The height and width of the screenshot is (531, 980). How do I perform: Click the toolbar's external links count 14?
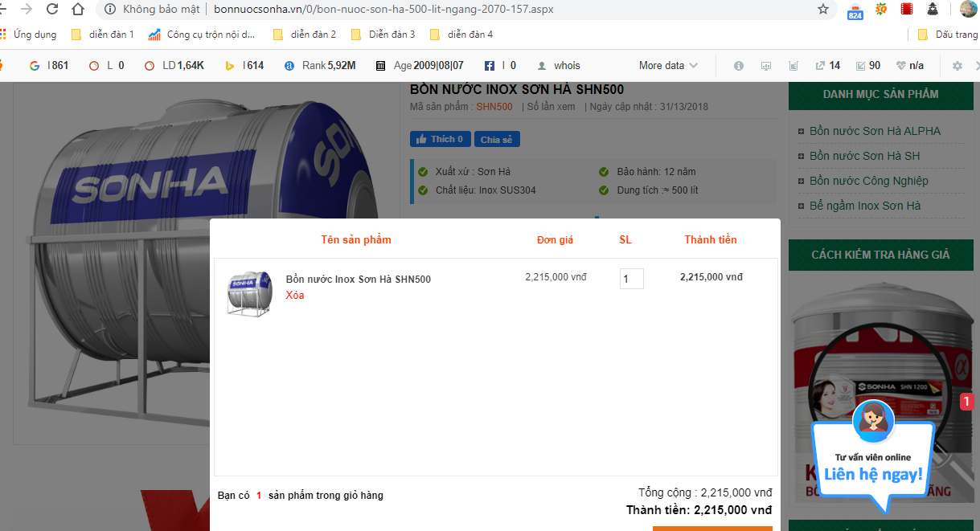point(828,66)
